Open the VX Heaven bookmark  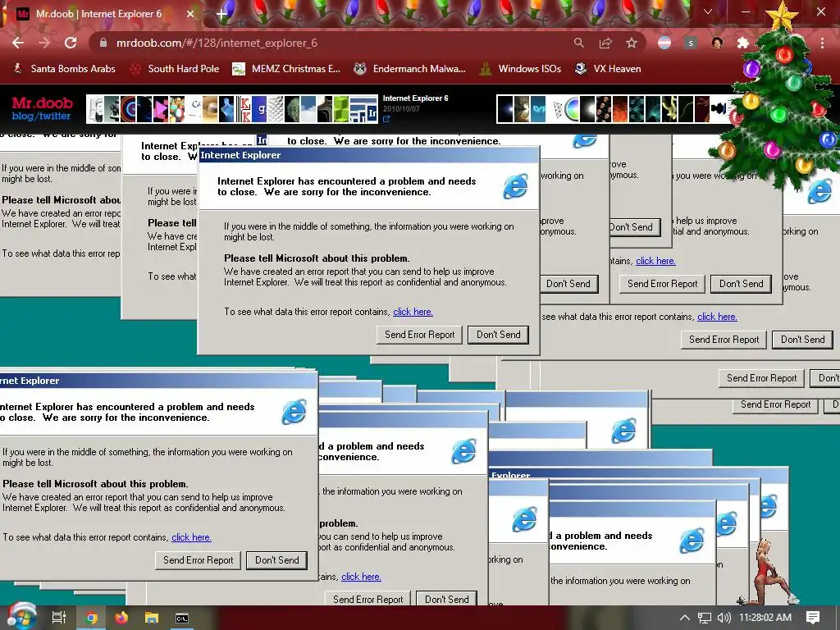point(608,69)
